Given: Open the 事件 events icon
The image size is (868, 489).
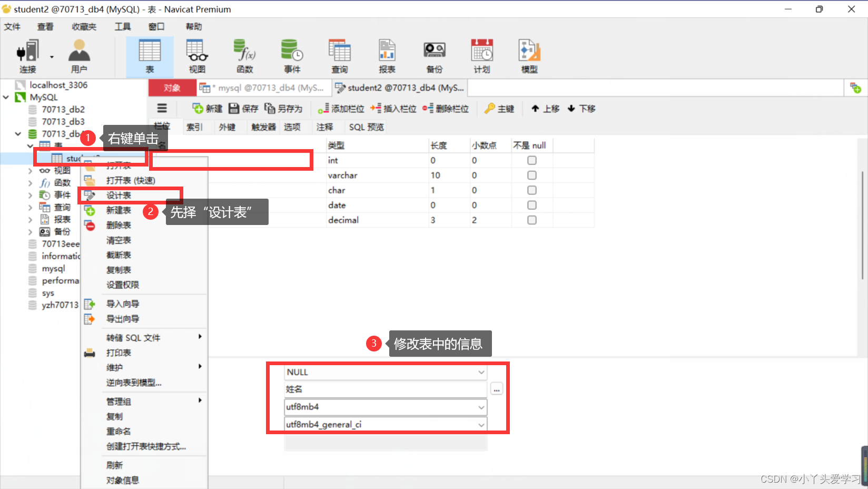Looking at the screenshot, I should click(x=292, y=56).
